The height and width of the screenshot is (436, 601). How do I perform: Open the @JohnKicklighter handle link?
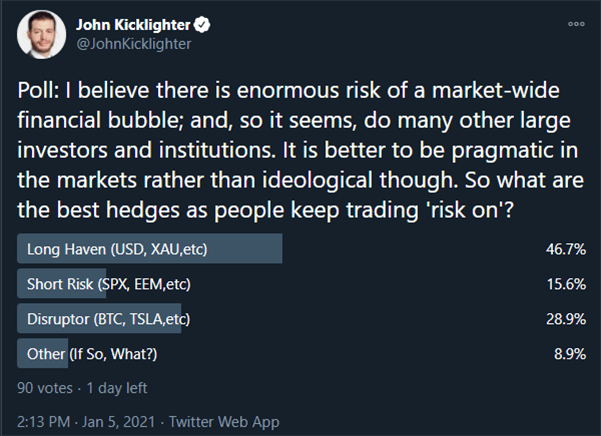click(133, 44)
